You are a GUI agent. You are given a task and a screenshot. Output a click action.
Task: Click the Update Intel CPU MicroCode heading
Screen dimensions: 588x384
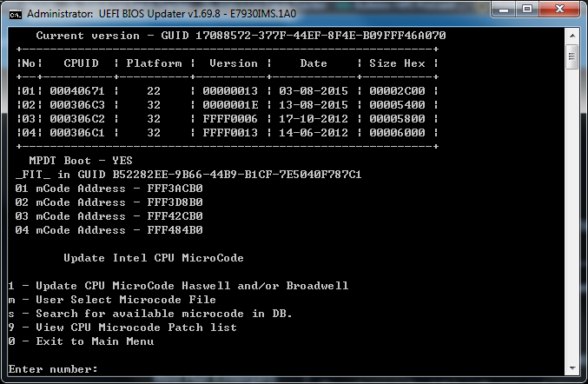tap(154, 258)
